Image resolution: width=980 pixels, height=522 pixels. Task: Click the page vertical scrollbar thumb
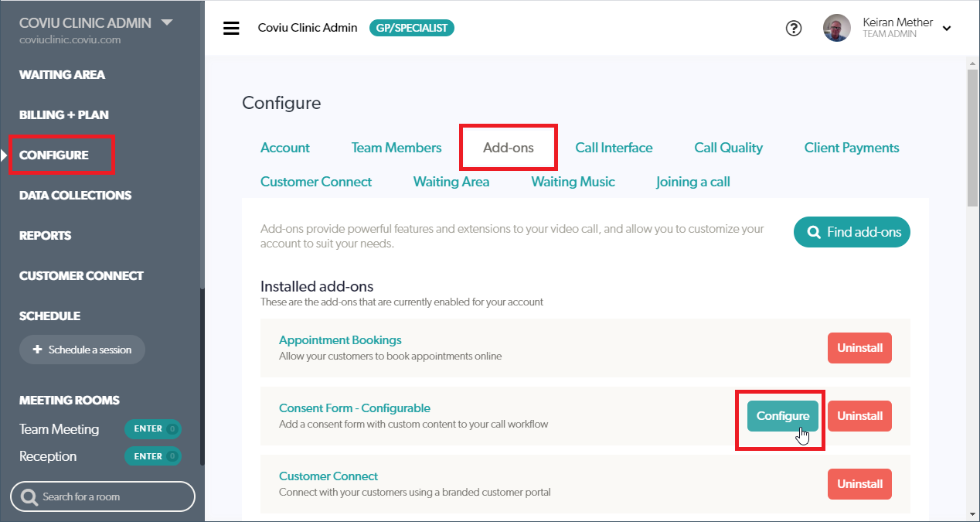click(972, 139)
